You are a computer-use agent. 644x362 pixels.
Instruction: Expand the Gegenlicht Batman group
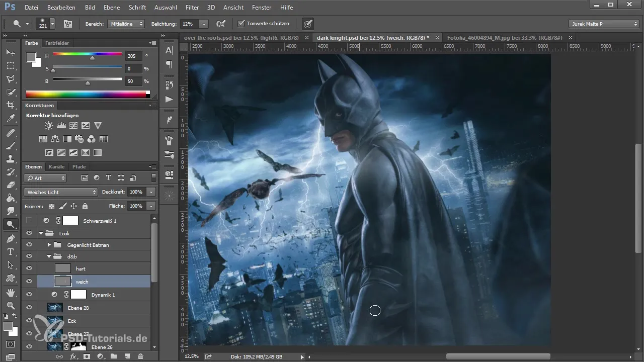tap(49, 245)
